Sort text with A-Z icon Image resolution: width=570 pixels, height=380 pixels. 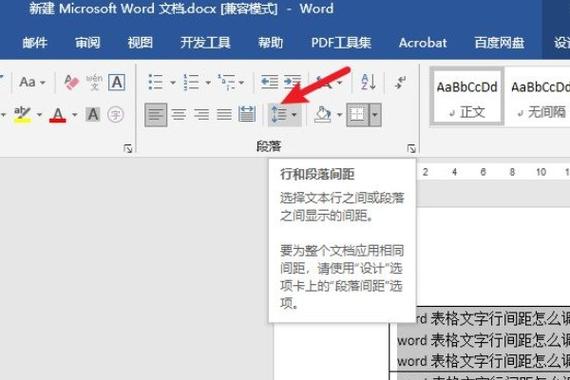[368, 82]
